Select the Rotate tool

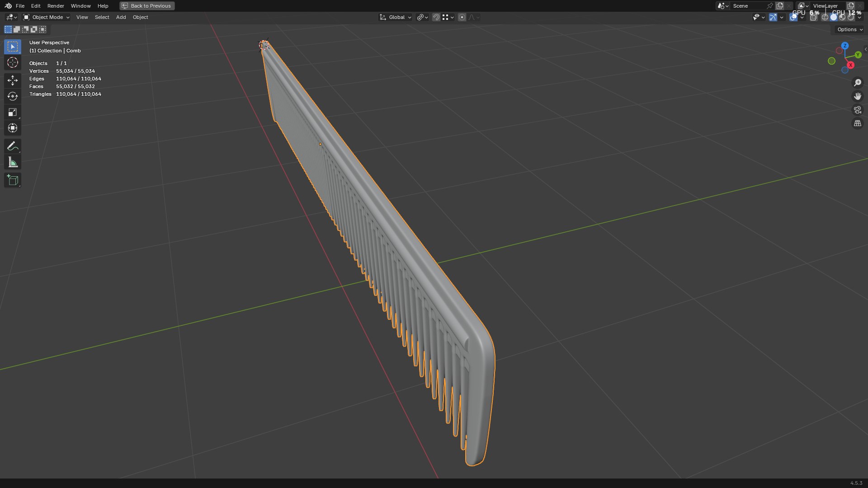tap(13, 96)
